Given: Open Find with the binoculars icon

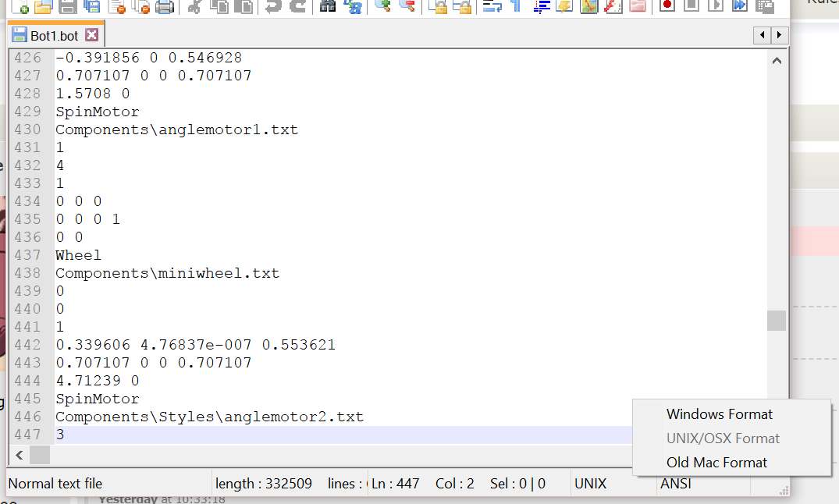Looking at the screenshot, I should [x=329, y=6].
